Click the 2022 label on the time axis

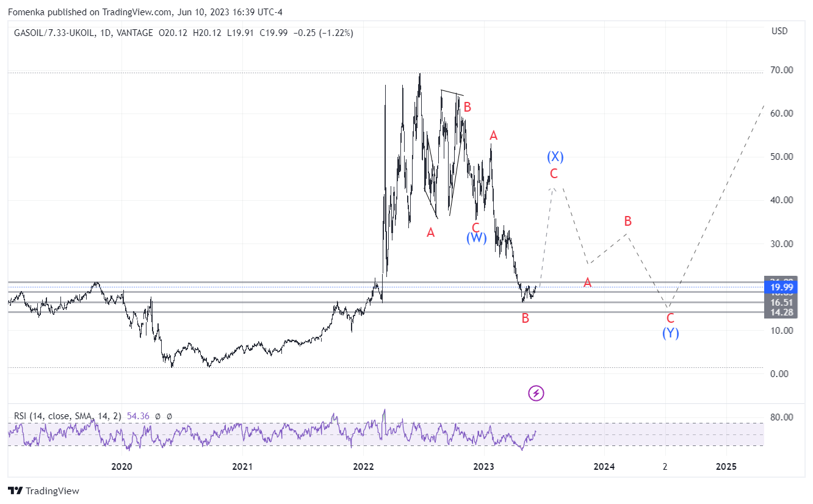(x=363, y=467)
